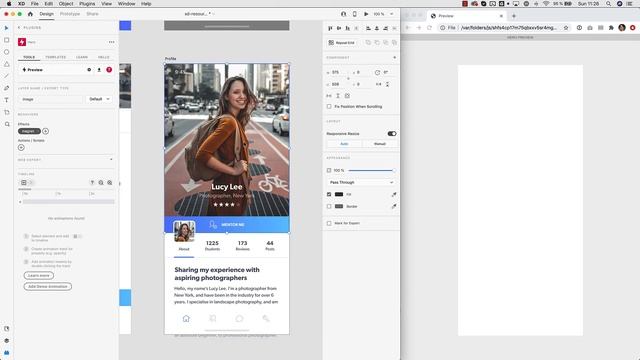Add a new Action / Tween with plus

(21, 147)
